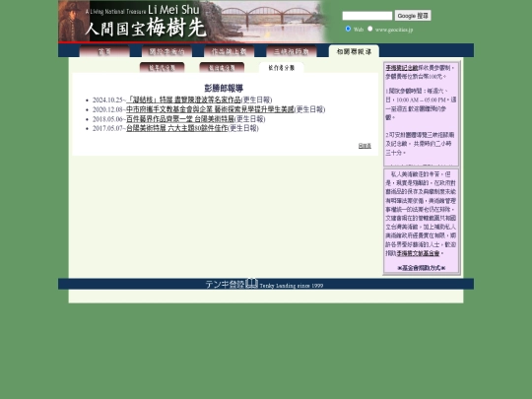Click the Google 搜尋 button
Image resolution: width=532 pixels, height=399 pixels.
(413, 16)
